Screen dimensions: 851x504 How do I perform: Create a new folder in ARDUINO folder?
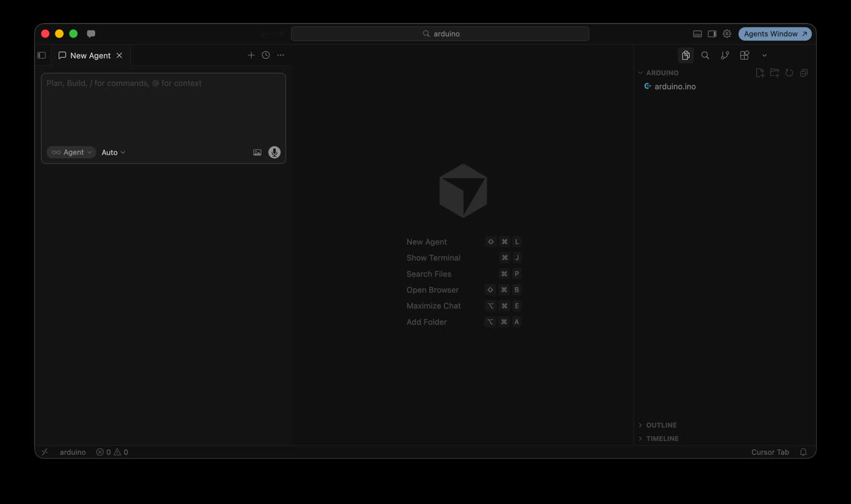pos(774,73)
